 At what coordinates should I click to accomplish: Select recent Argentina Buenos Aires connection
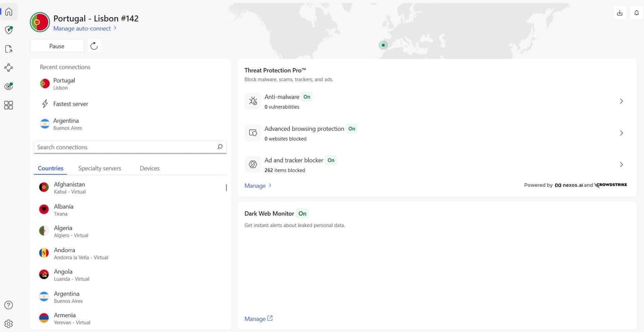point(130,124)
